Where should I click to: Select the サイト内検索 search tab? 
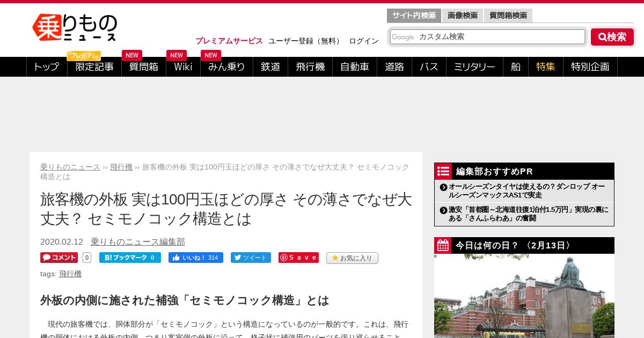(x=414, y=16)
